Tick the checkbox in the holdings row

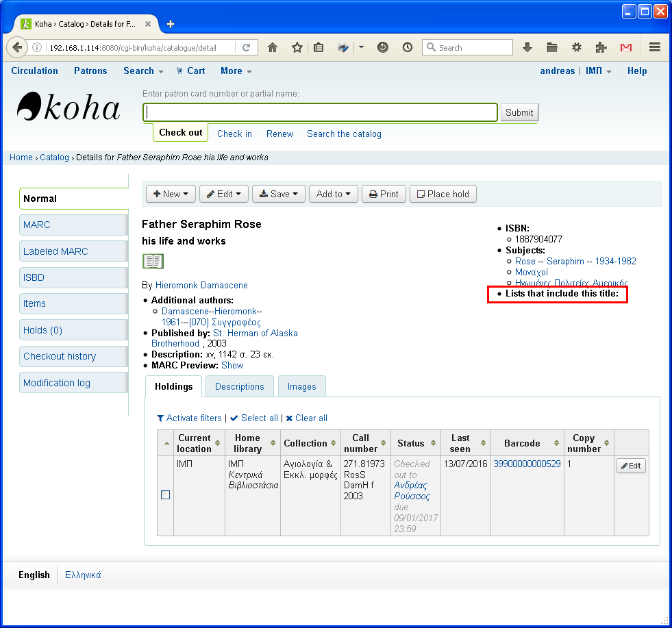(x=165, y=495)
